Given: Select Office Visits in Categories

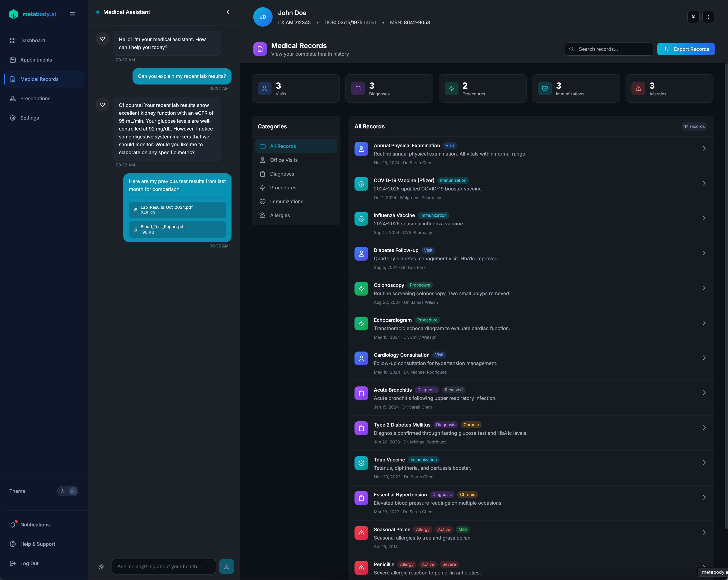Looking at the screenshot, I should 284,160.
